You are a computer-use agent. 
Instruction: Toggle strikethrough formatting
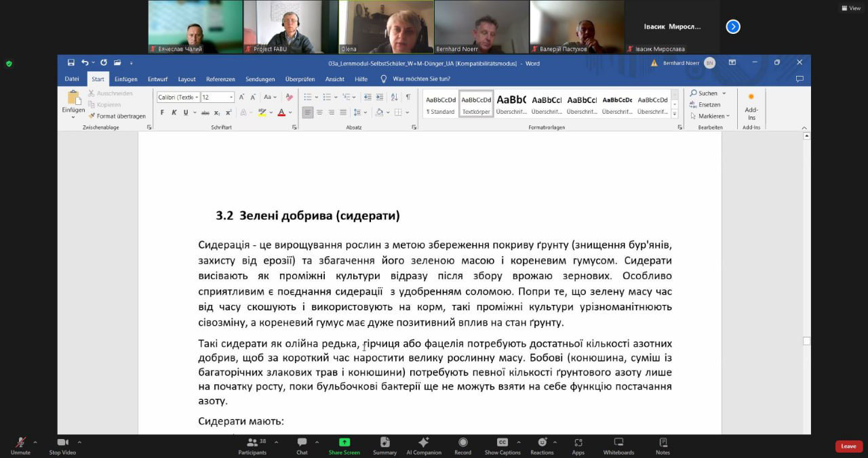pyautogui.click(x=204, y=112)
